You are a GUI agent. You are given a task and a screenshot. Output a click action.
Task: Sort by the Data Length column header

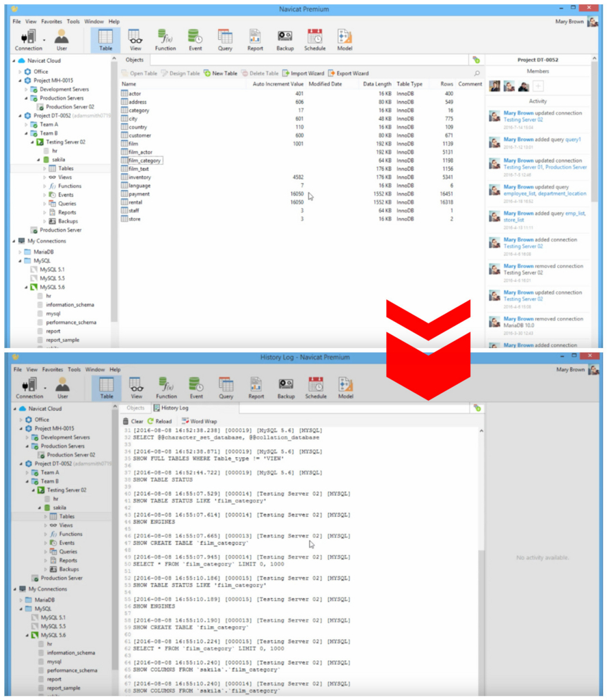(377, 84)
